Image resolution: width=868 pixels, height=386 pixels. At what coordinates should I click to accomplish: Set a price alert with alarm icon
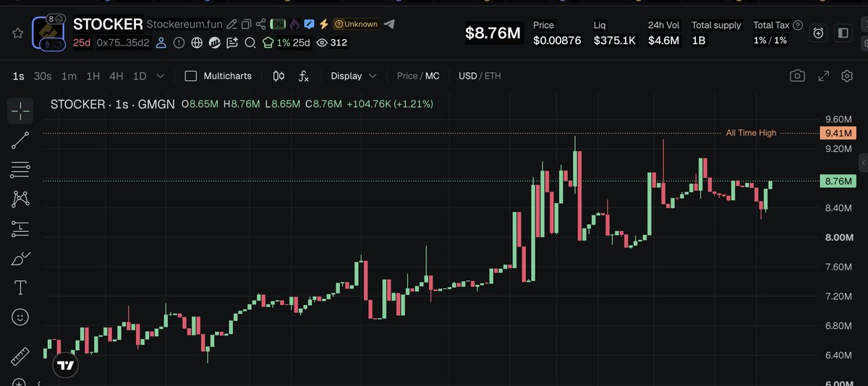818,33
